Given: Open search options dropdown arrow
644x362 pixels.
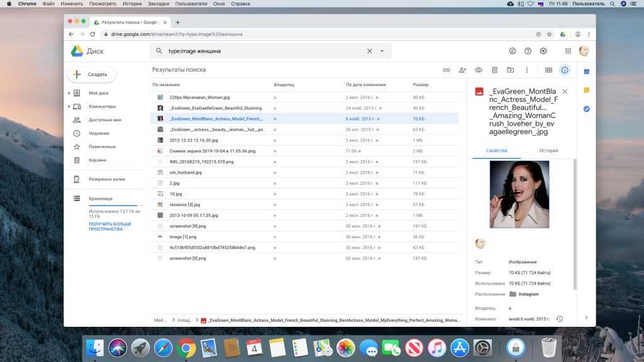Looking at the screenshot, I should tap(382, 51).
